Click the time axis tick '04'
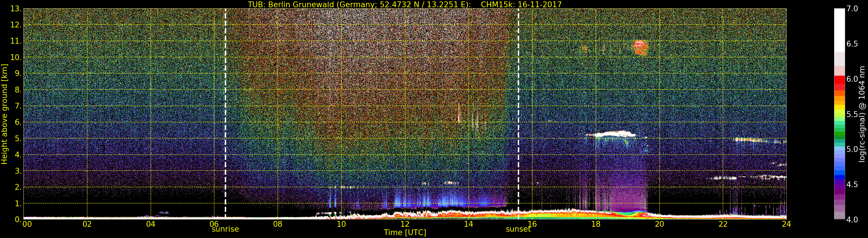This screenshot has width=868, height=238. point(151,224)
